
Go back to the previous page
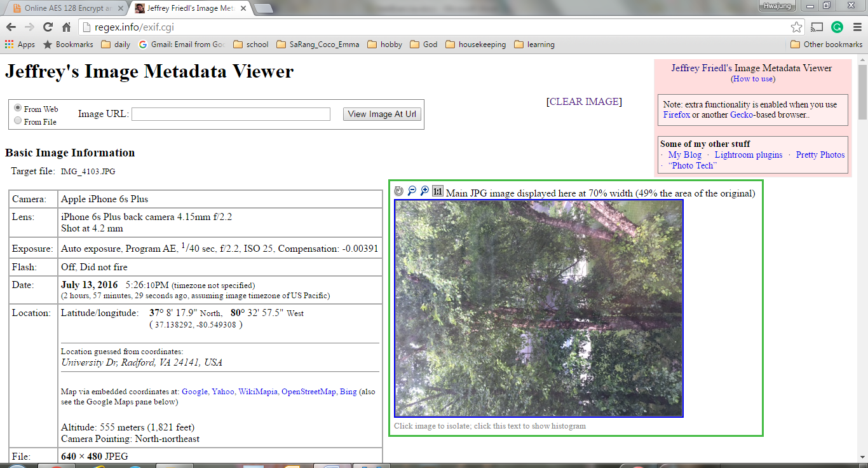click(x=11, y=27)
